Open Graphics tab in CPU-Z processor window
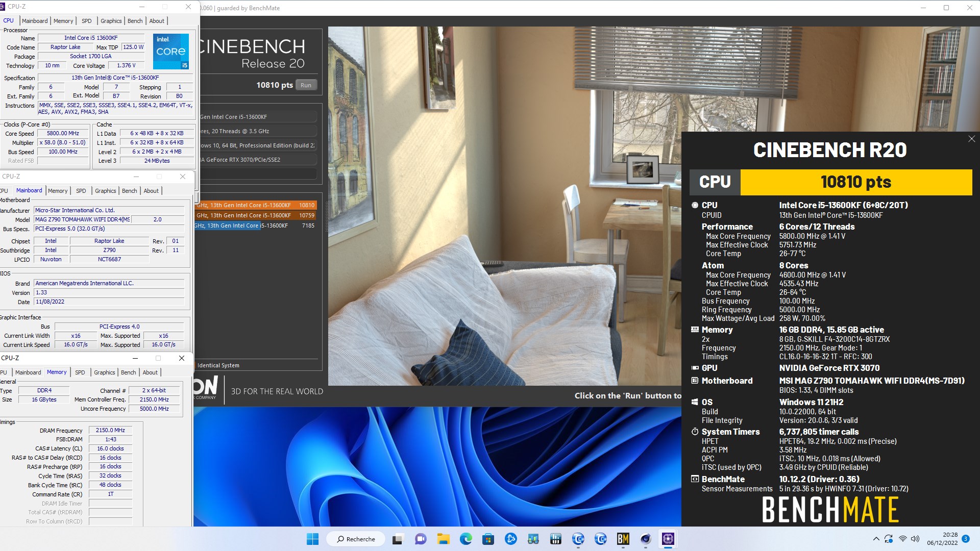The height and width of the screenshot is (551, 980). (111, 21)
